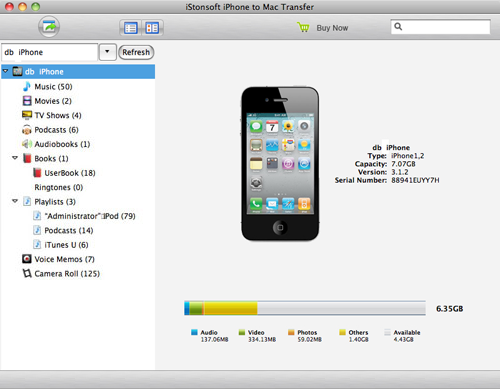
Task: Click the Audiobooks speaker icon
Action: pyautogui.click(x=27, y=144)
